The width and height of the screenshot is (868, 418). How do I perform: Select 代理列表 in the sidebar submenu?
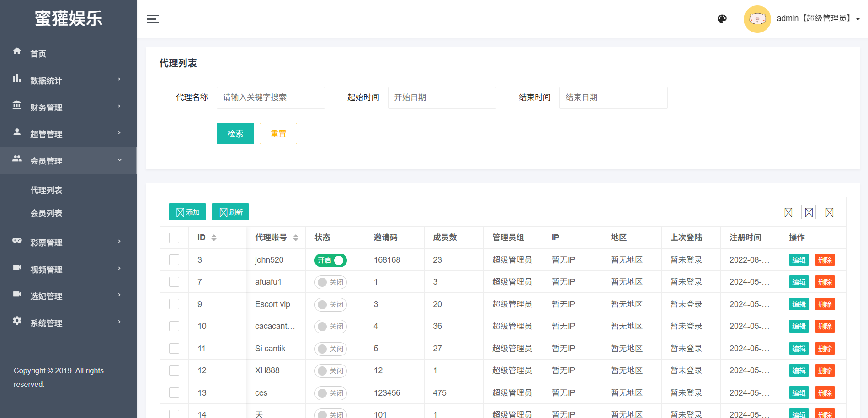pos(46,190)
